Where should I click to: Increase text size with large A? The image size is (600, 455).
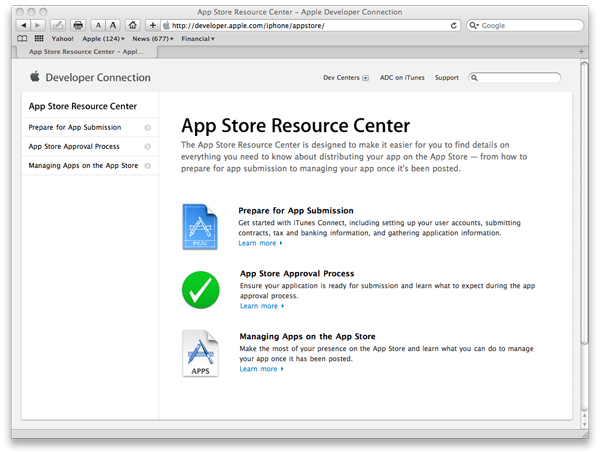pyautogui.click(x=113, y=25)
